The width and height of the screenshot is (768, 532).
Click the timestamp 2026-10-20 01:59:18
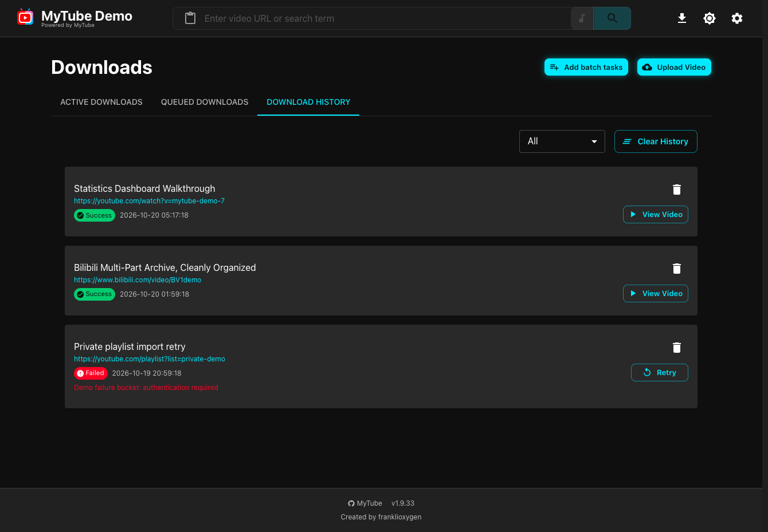154,294
